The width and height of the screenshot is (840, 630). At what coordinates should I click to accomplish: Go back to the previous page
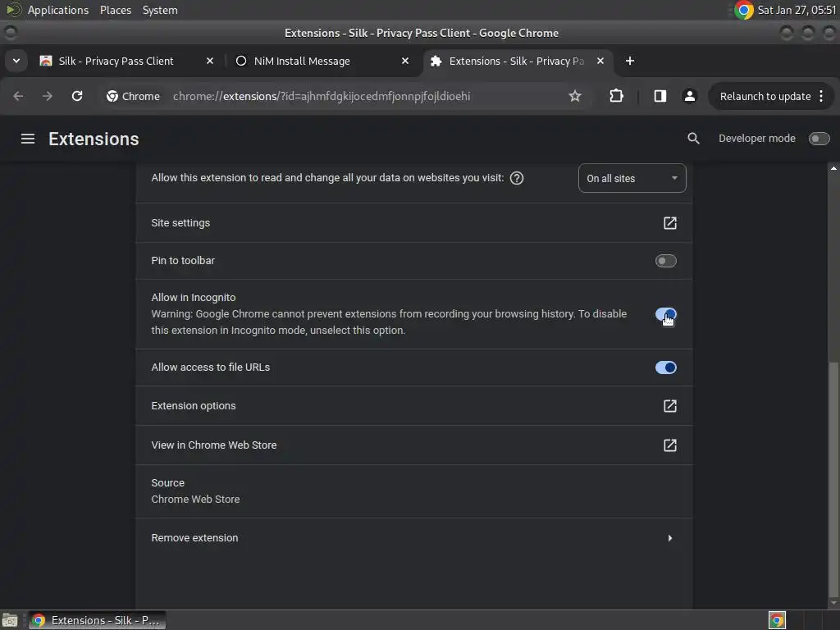point(18,96)
